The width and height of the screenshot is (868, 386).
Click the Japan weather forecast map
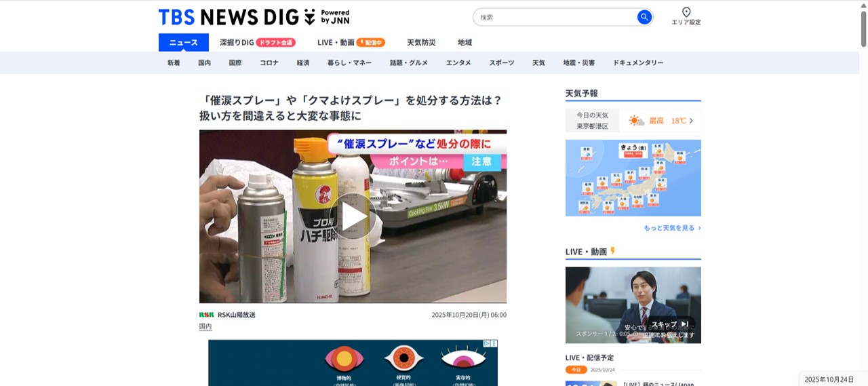click(633, 178)
